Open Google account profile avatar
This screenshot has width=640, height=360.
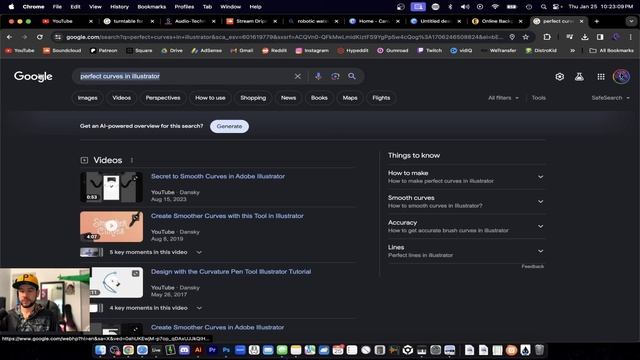(621, 76)
